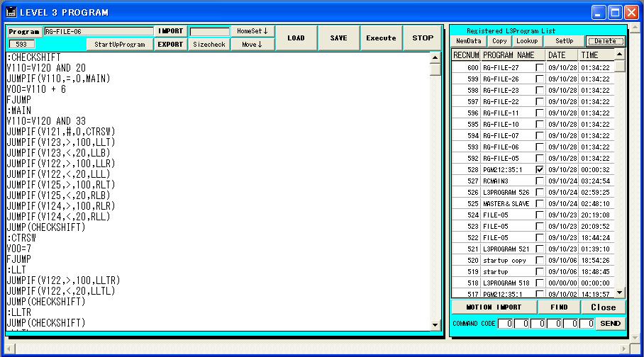The height and width of the screenshot is (357, 644).
Task: Click the window's horizontal scroll-left arrow
Action: [10, 348]
